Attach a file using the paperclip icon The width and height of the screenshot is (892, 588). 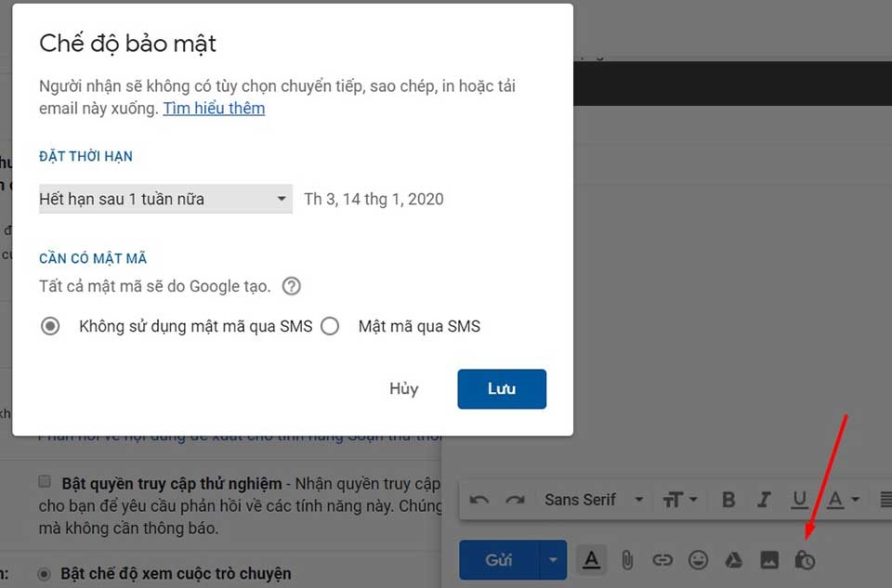click(x=627, y=560)
